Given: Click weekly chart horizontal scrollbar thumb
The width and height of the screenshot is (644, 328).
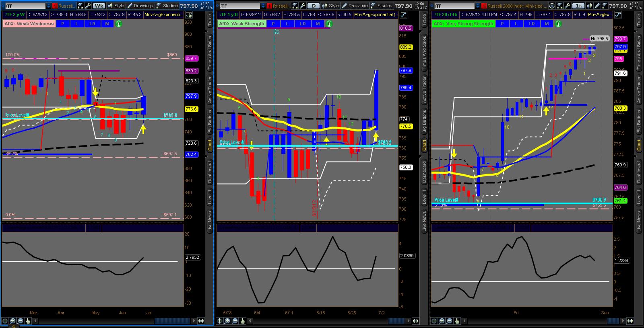Looking at the screenshot, I should [172, 321].
